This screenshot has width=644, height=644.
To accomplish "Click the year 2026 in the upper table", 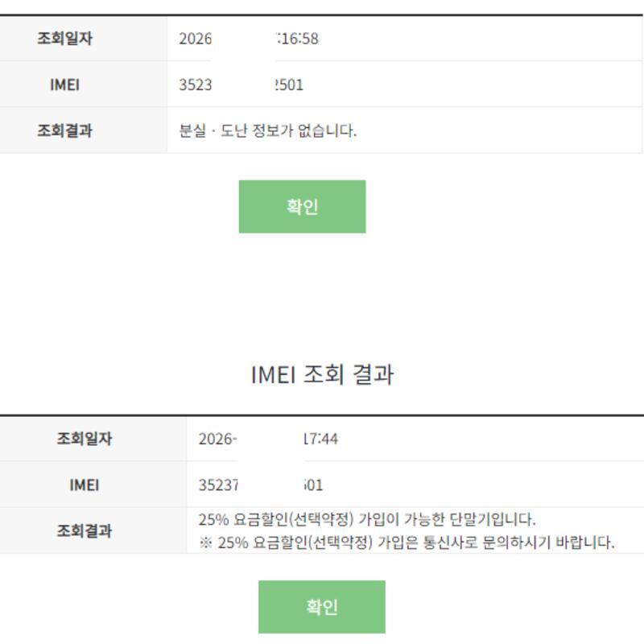I will click(x=196, y=39).
